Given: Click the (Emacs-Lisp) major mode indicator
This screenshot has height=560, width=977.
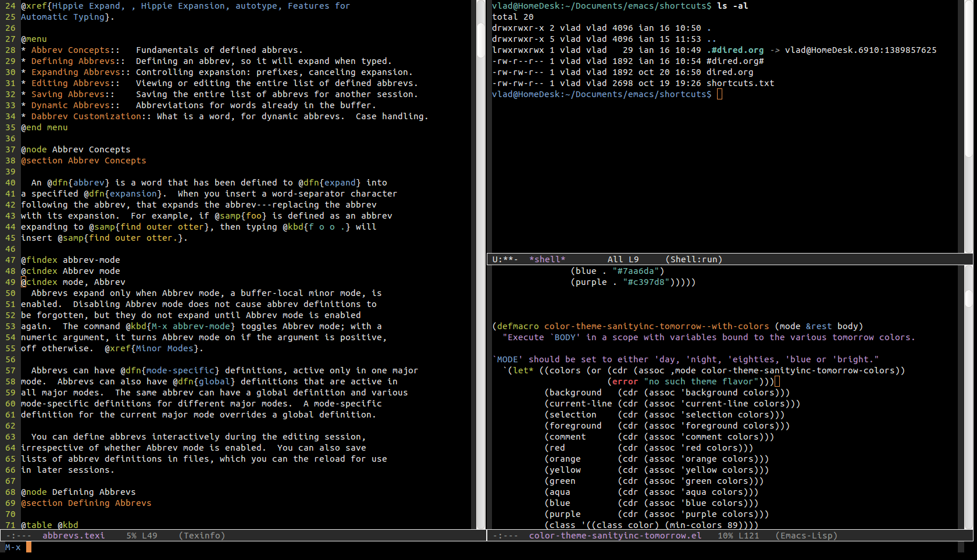Looking at the screenshot, I should click(807, 536).
